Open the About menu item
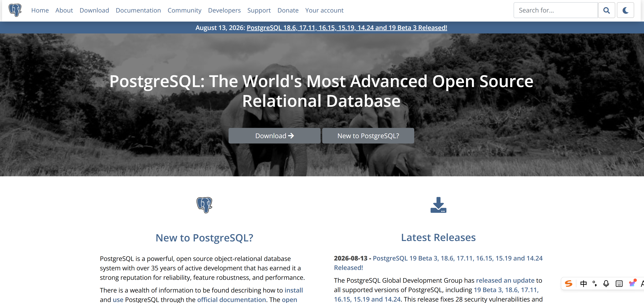The image size is (644, 303). [64, 10]
